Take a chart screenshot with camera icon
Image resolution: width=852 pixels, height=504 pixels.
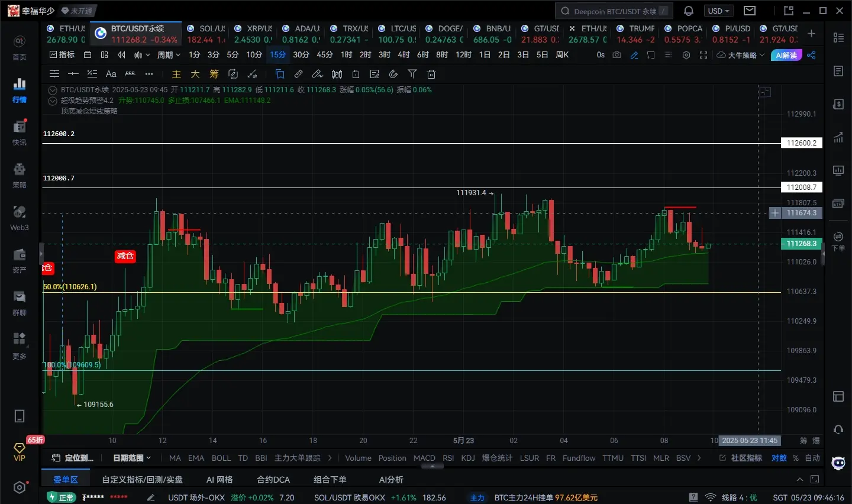click(x=617, y=55)
